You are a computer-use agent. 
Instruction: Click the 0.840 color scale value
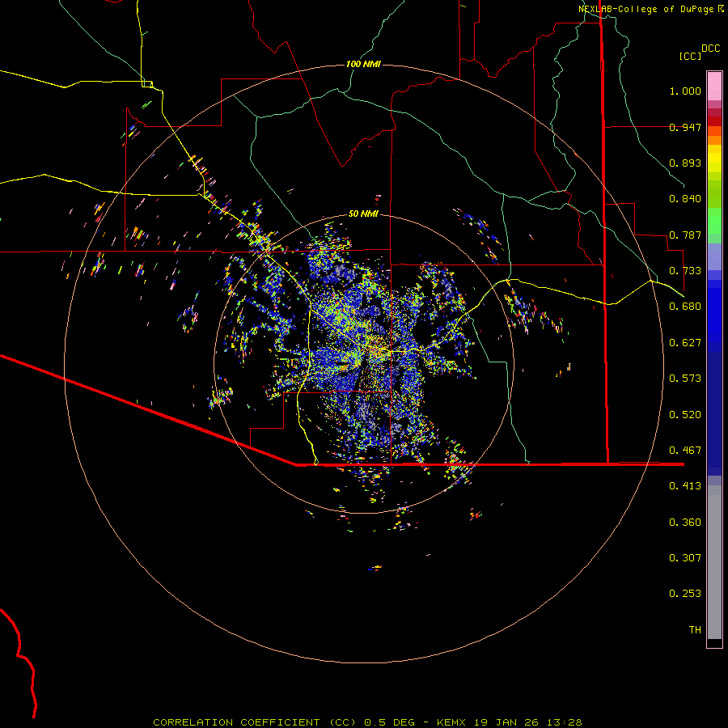point(685,199)
